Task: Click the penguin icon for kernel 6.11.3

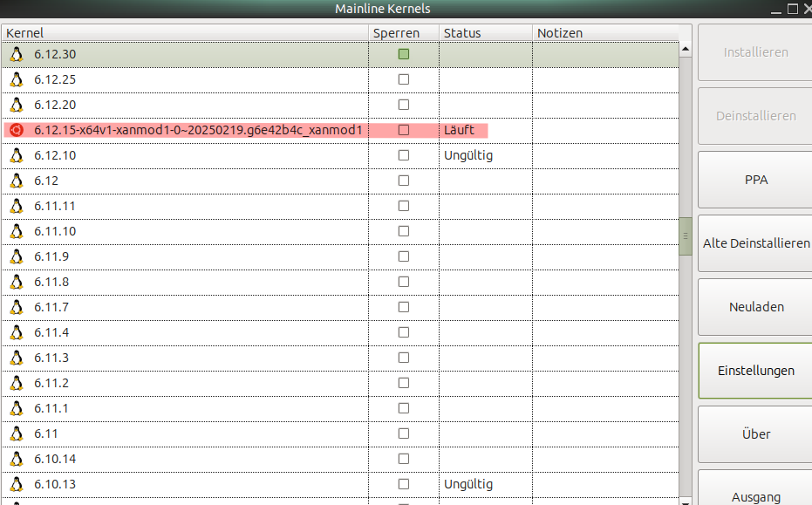Action: point(17,358)
